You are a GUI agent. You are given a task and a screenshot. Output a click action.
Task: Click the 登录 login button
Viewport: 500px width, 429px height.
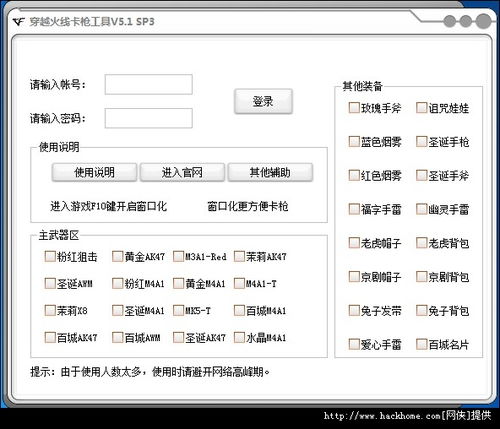pyautogui.click(x=263, y=101)
